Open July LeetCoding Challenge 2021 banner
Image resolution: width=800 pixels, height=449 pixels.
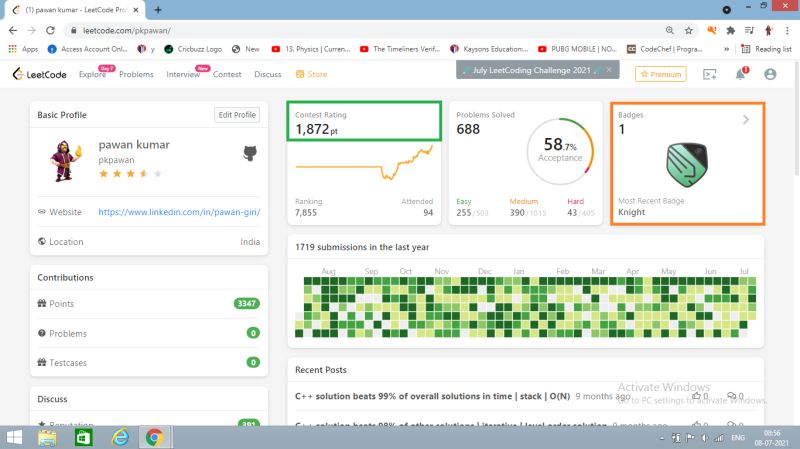[x=531, y=70]
